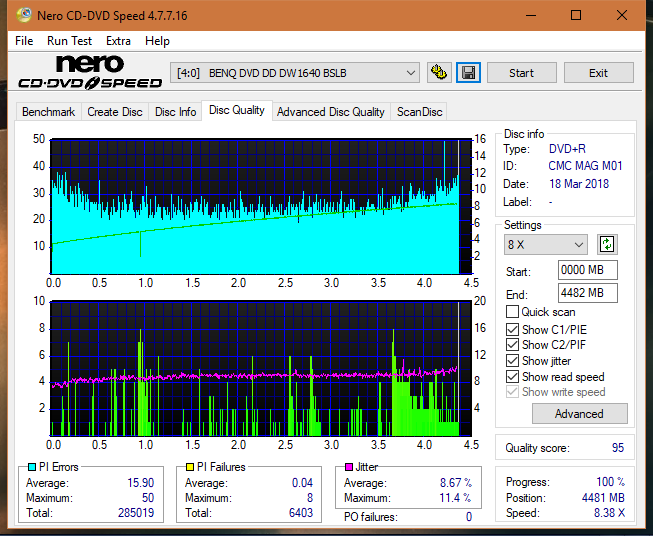653x536 pixels.
Task: Open the File menu
Action: [24, 41]
